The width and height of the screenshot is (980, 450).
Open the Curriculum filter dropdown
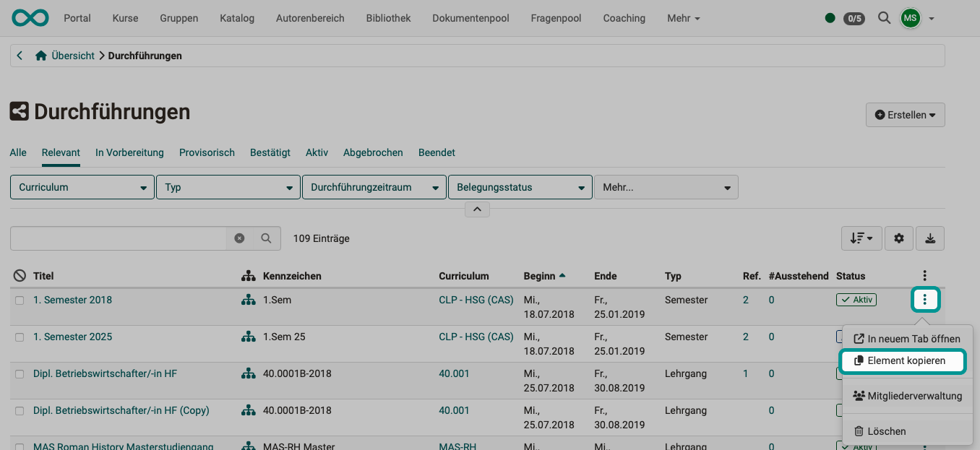82,186
